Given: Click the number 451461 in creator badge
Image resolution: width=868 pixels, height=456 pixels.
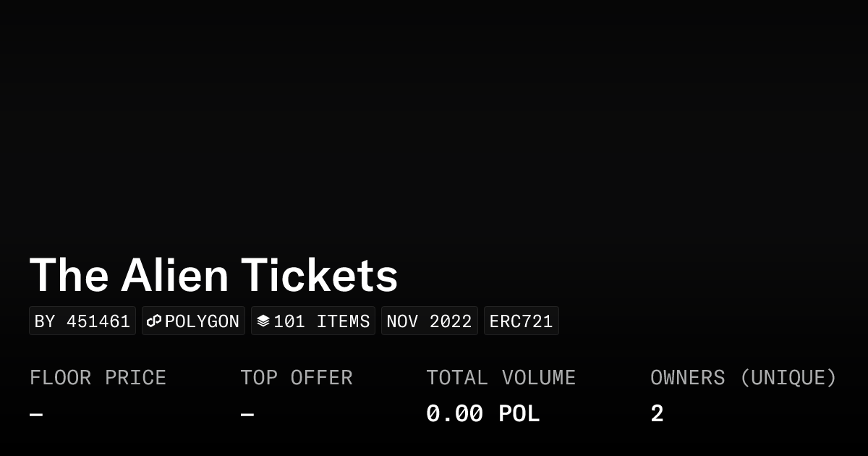Looking at the screenshot, I should click(x=98, y=321).
